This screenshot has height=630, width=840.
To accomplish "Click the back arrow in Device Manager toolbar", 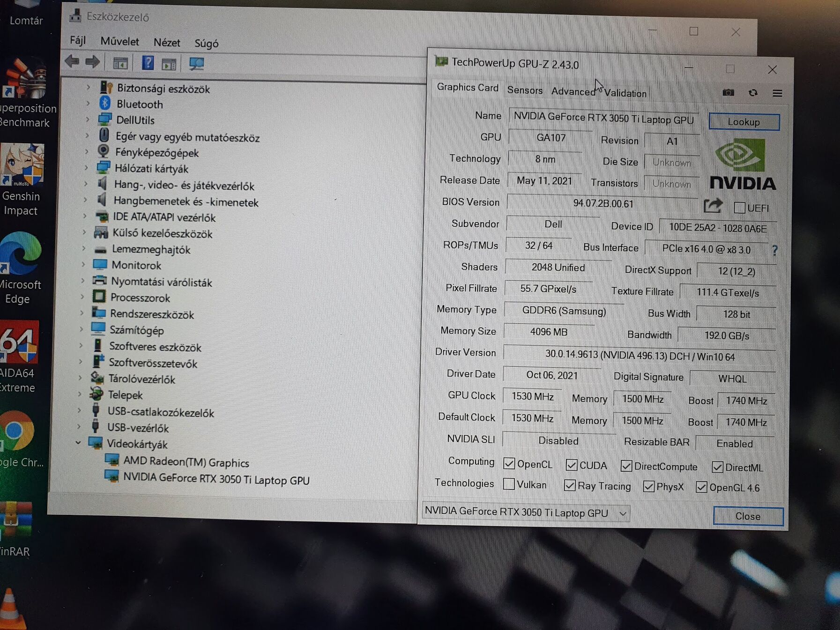I will [72, 61].
